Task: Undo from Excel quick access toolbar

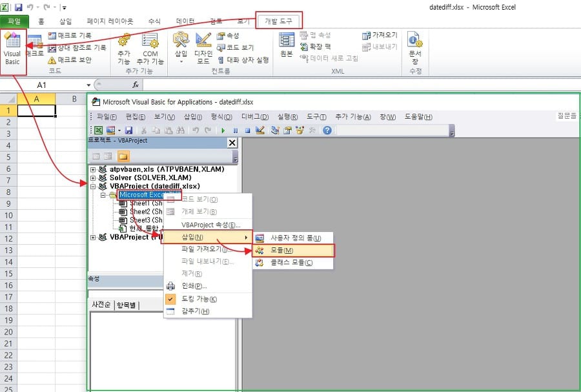Action: click(30, 7)
